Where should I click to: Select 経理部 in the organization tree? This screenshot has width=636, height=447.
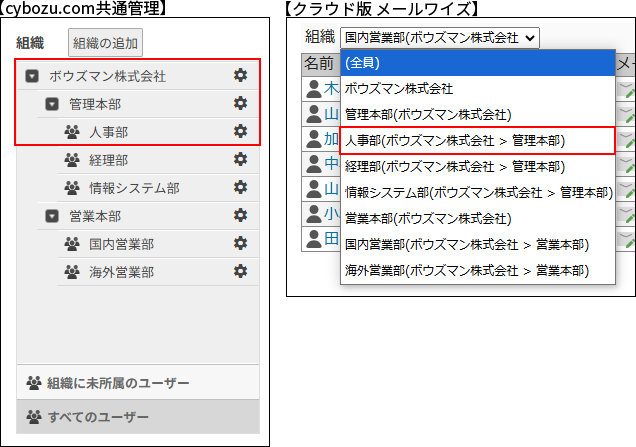point(109,160)
